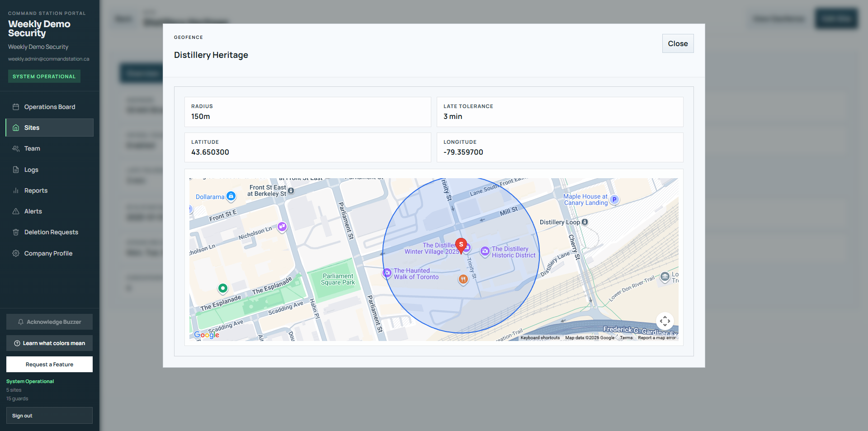Click the help icon on Learn what colors mean
The width and height of the screenshot is (868, 431).
17,343
